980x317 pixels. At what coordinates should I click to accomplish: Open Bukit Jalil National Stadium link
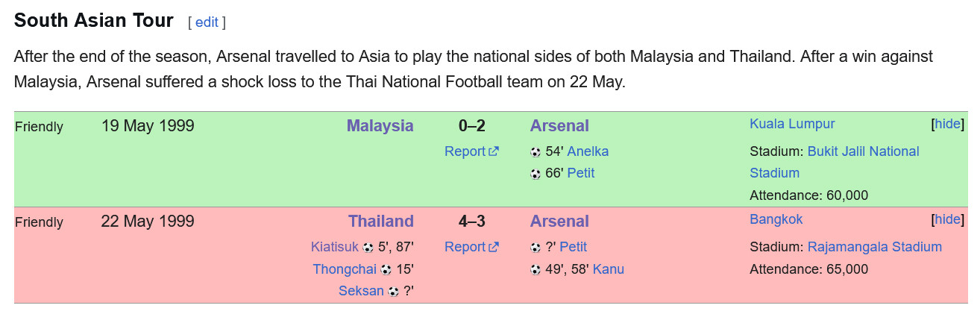pos(834,162)
